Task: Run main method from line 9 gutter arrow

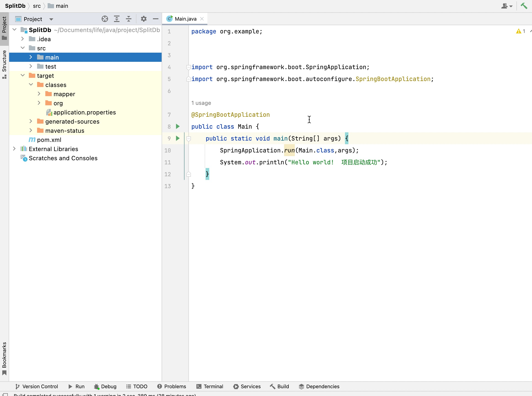Action: [x=178, y=138]
